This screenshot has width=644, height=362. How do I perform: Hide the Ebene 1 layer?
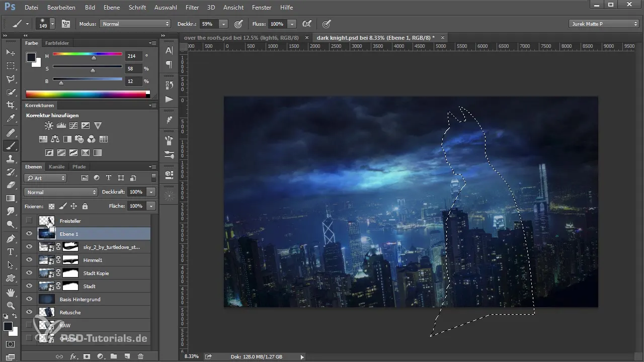(x=29, y=234)
